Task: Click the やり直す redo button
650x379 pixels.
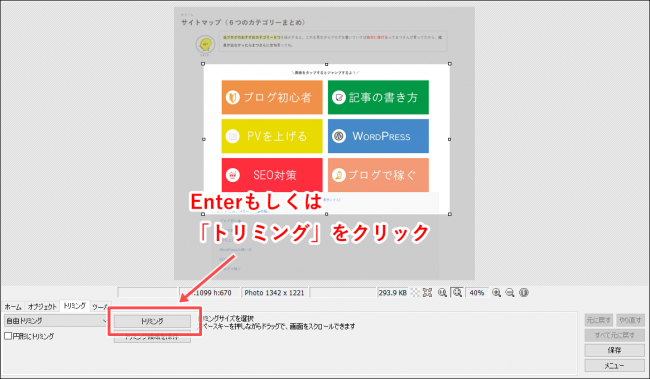Action: point(630,320)
